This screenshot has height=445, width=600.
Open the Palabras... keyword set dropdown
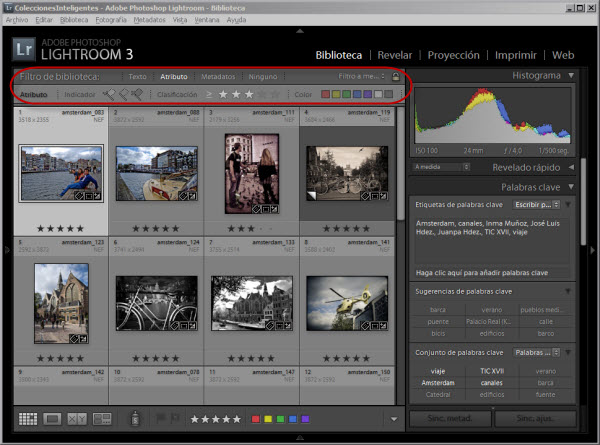536,352
